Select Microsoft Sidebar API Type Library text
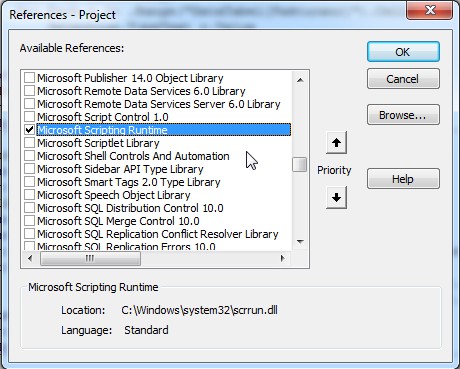460x369 pixels. pyautogui.click(x=120, y=169)
